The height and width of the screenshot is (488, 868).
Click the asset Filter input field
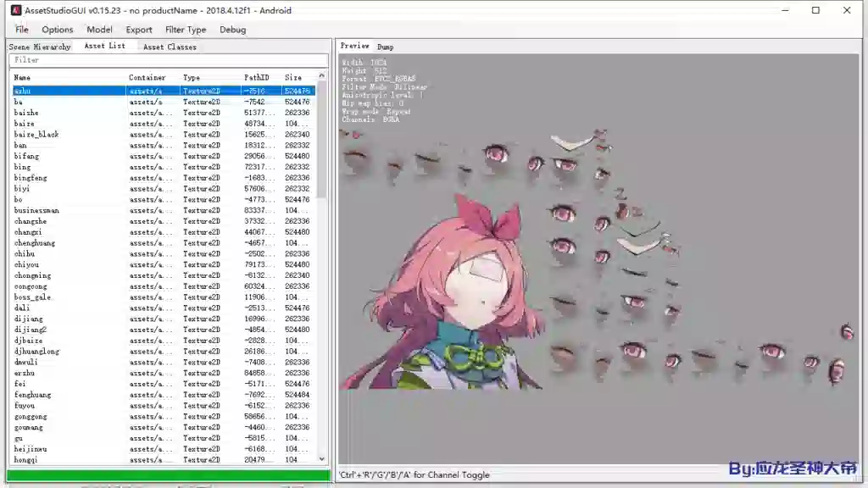pos(169,60)
